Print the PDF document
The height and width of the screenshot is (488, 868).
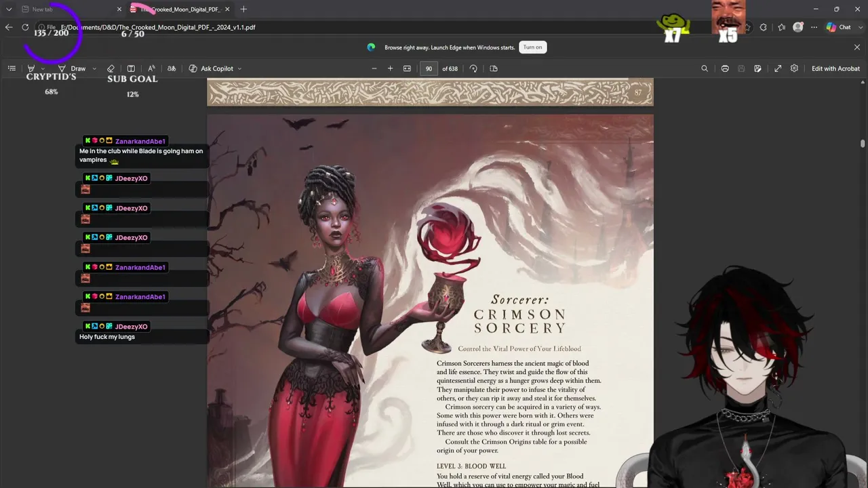click(725, 68)
